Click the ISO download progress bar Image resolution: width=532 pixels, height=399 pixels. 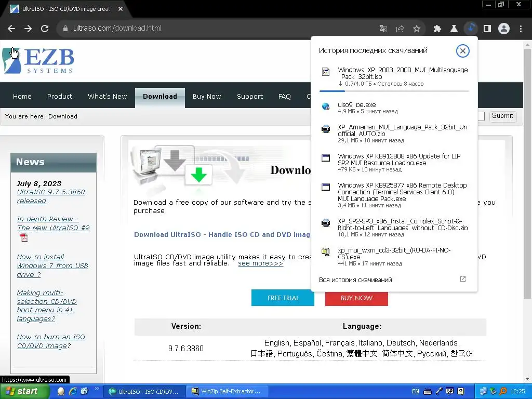tap(394, 91)
